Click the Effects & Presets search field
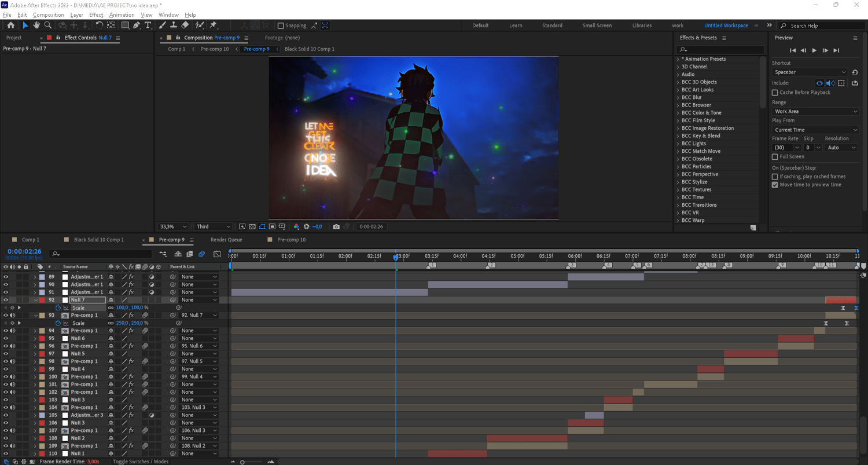The width and height of the screenshot is (868, 465). click(x=721, y=50)
